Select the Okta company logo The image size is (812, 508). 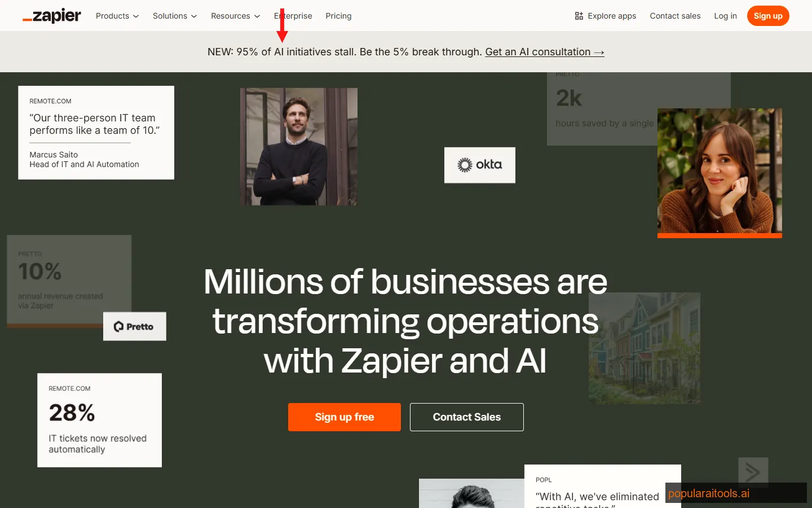[479, 165]
